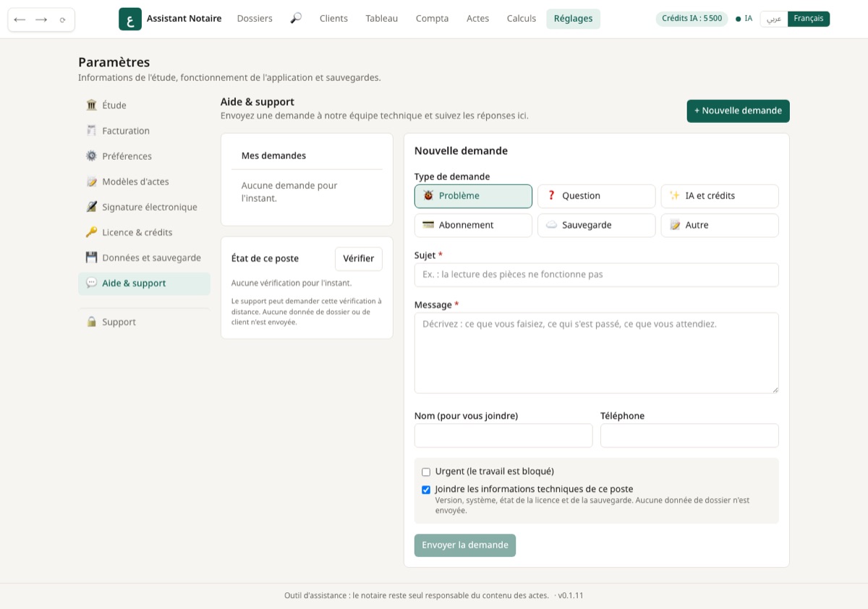Go to the Clients tab
Screen dimensions: 868x609
point(333,19)
